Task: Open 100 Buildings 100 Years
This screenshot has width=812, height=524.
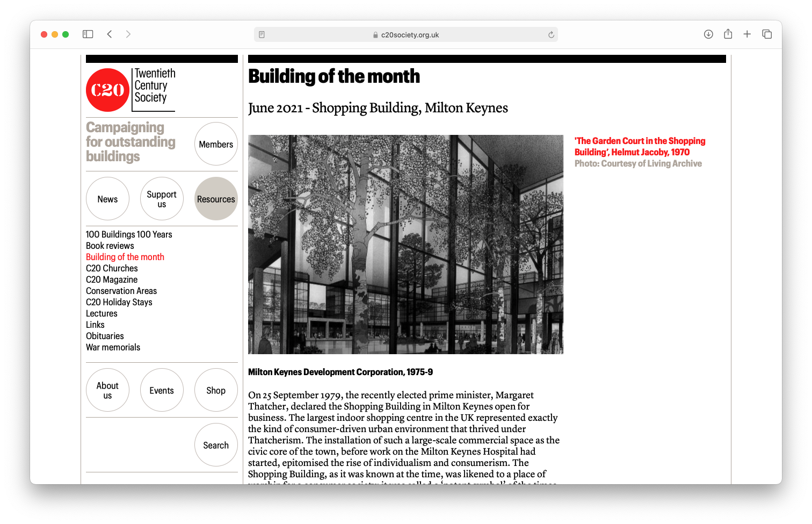Action: [x=129, y=234]
